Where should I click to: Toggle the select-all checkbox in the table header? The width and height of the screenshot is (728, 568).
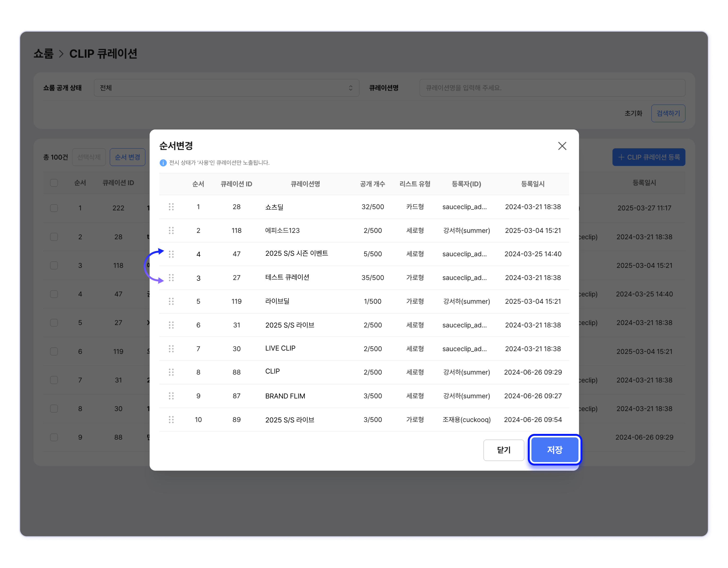tap(54, 183)
